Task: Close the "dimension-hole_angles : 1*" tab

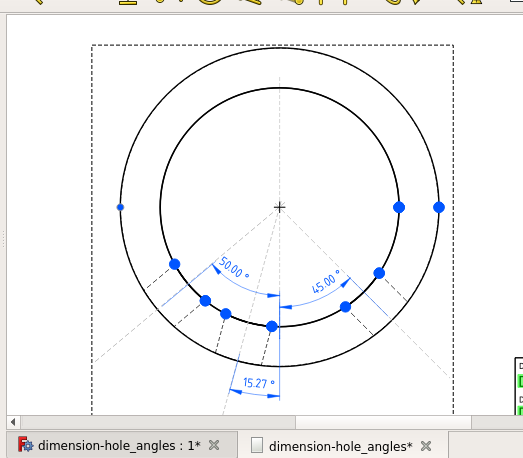Action: 214,445
